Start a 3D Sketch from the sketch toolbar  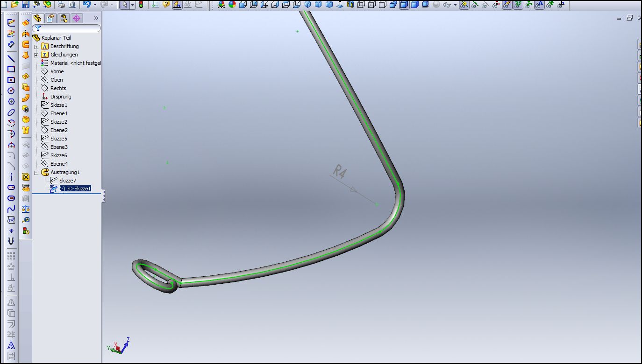(11, 34)
